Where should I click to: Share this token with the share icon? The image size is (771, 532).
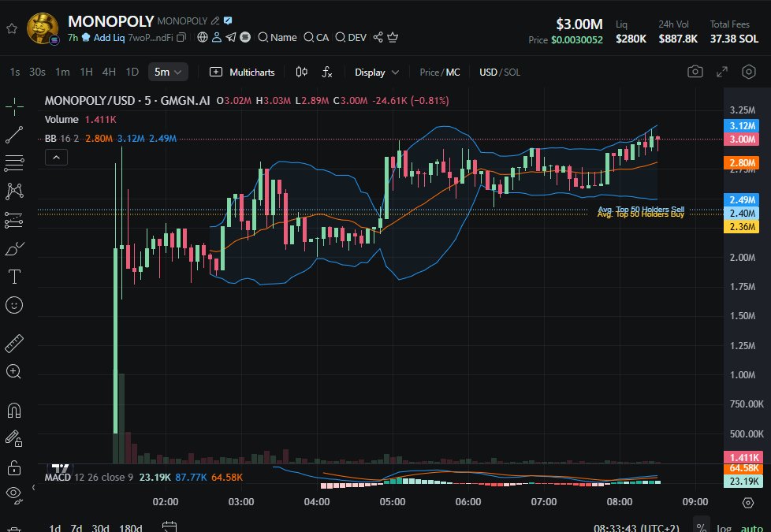(378, 37)
